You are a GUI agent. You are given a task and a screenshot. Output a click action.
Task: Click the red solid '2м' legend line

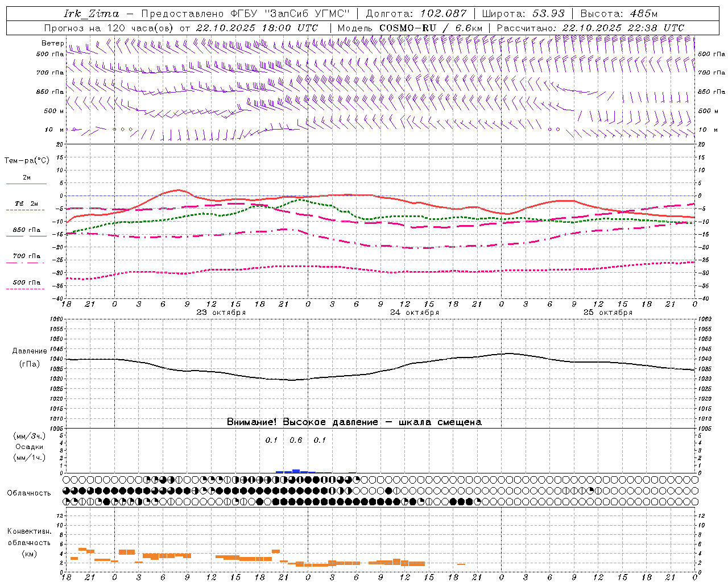coord(26,184)
